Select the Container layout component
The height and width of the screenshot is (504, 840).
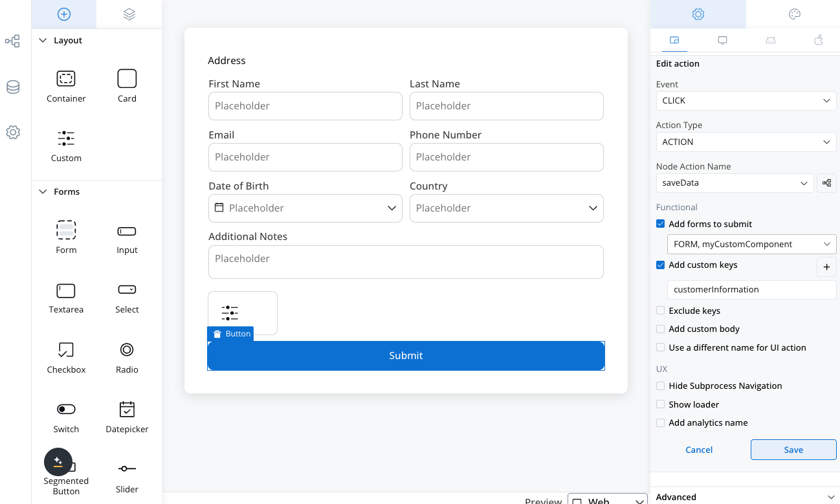[x=66, y=87]
